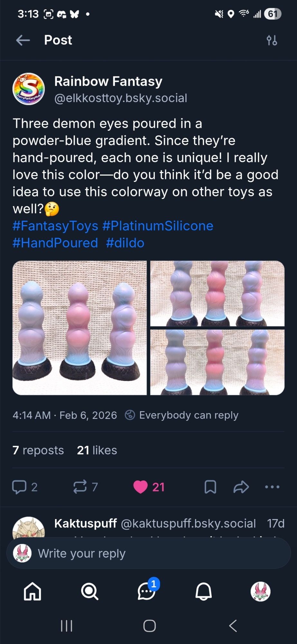Image resolution: width=297 pixels, height=644 pixels.
Task: Tap the Write your reply field
Action: (x=148, y=554)
